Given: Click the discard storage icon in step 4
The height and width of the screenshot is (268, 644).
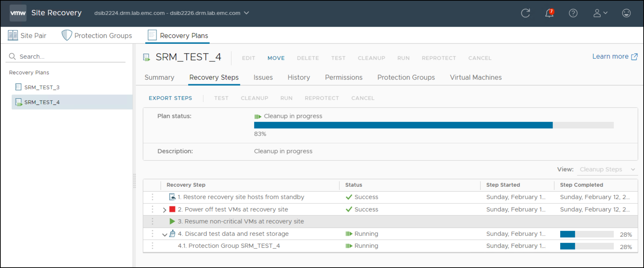Looking at the screenshot, I should click(172, 234).
